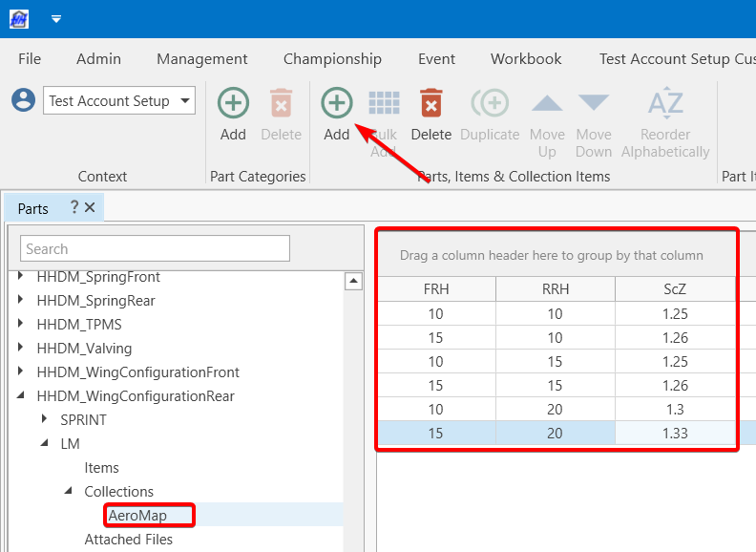Image resolution: width=756 pixels, height=552 pixels.
Task: Open the Workbook menu
Action: pyautogui.click(x=526, y=58)
